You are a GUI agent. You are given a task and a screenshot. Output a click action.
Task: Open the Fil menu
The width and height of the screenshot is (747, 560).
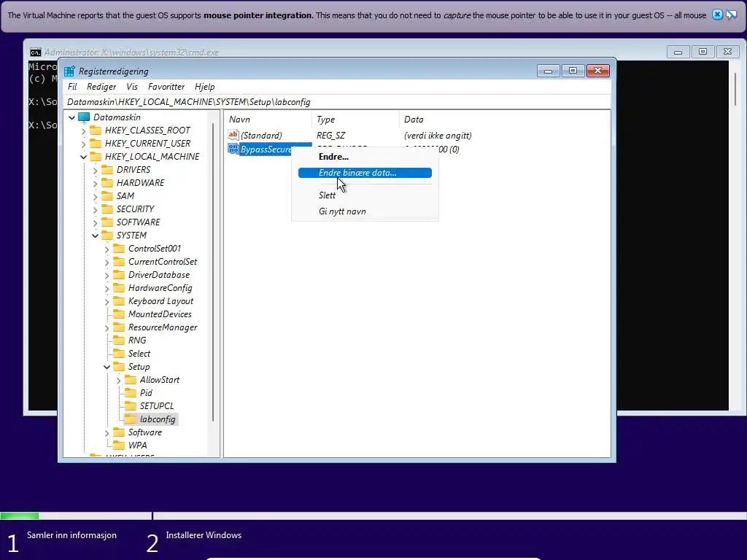coord(72,87)
